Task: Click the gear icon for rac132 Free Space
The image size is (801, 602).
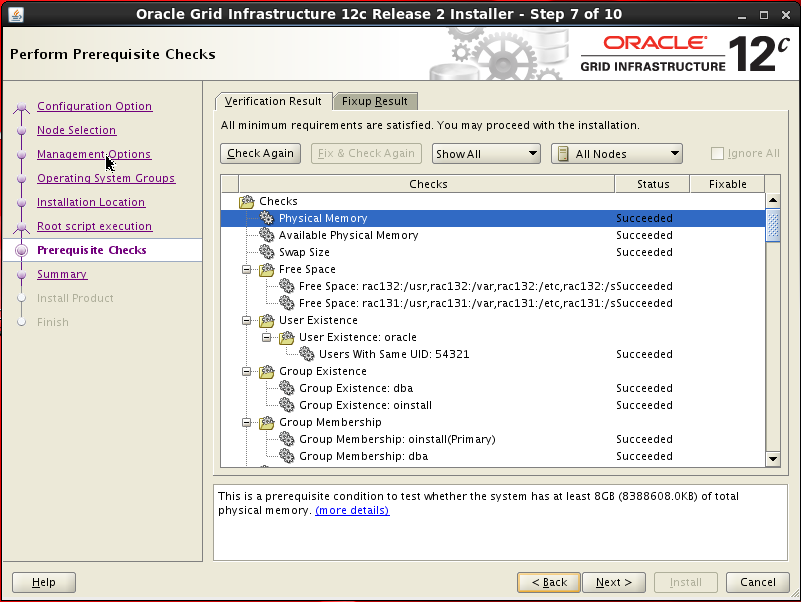Action: (287, 286)
